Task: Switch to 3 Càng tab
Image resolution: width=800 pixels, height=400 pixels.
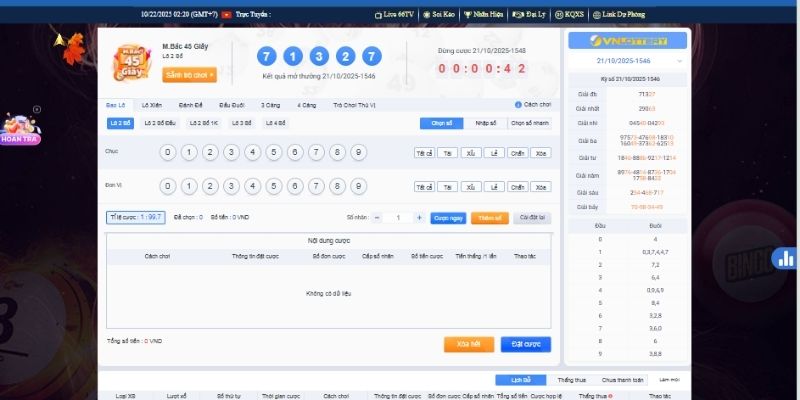Action: pyautogui.click(x=270, y=105)
